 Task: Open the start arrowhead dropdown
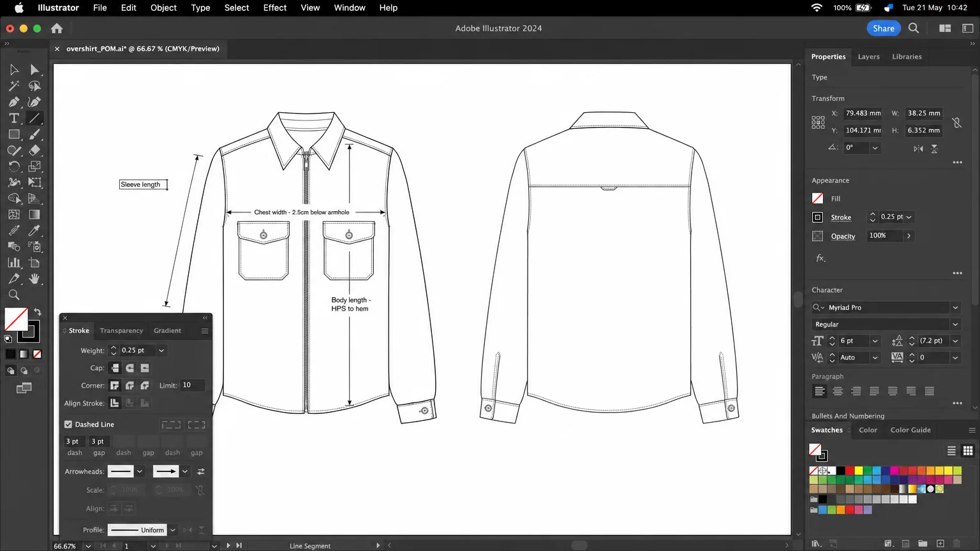(140, 471)
